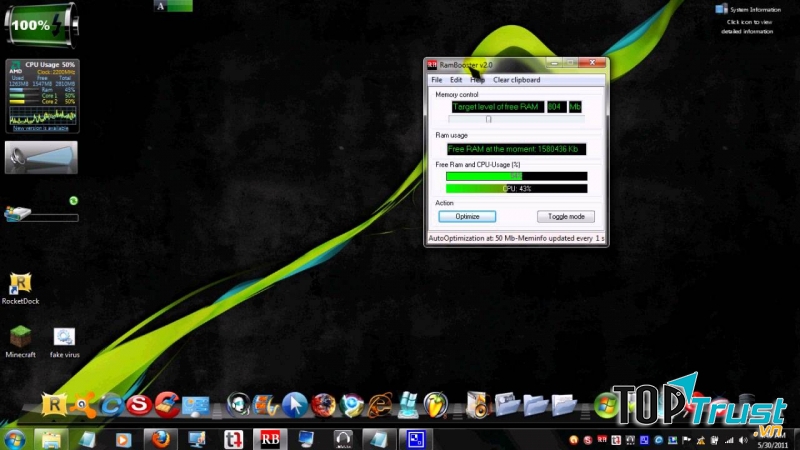The height and width of the screenshot is (450, 800).
Task: Launch Google Chrome from the dock
Action: click(351, 405)
